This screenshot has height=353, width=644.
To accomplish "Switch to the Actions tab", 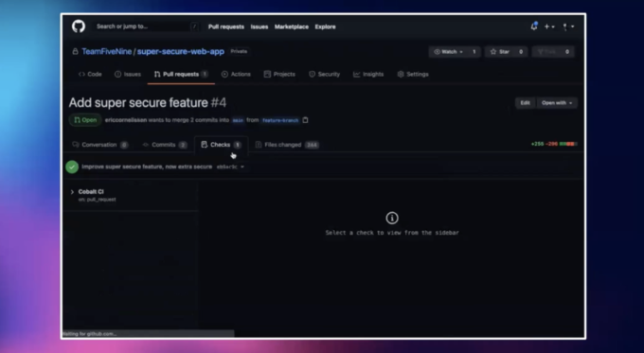I will [236, 75].
